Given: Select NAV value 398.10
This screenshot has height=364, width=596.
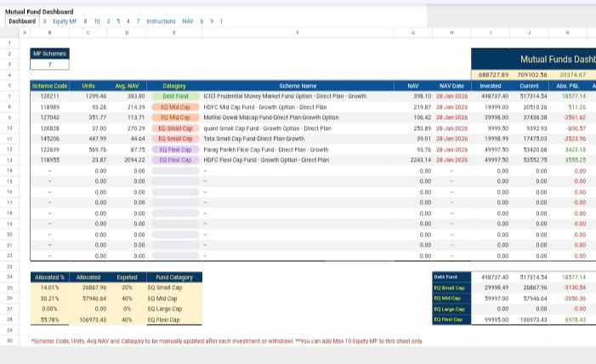Looking at the screenshot, I should pyautogui.click(x=413, y=96).
